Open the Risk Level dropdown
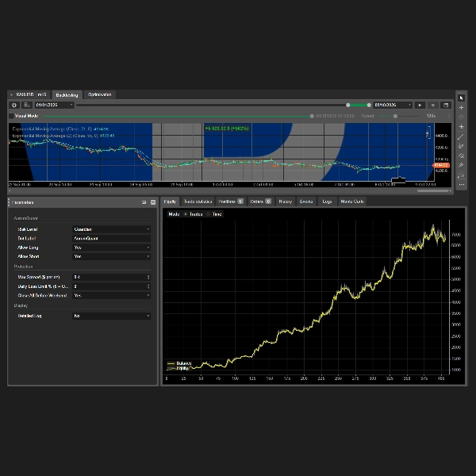The image size is (476, 476). point(111,229)
